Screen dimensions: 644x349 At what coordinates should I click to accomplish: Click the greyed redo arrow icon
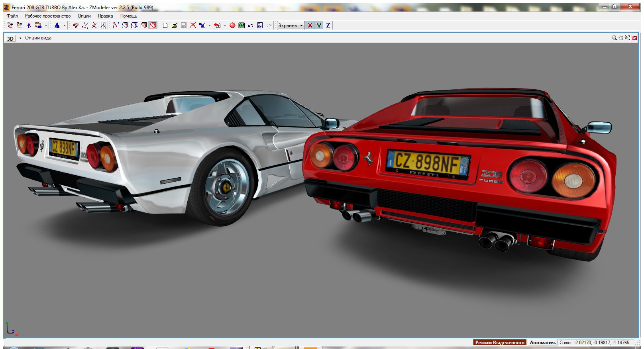(269, 25)
